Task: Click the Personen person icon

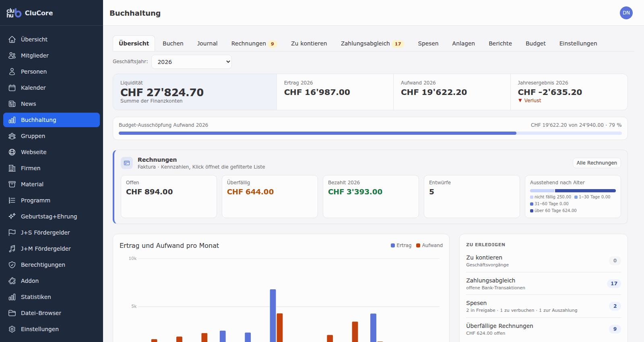Action: tap(12, 72)
